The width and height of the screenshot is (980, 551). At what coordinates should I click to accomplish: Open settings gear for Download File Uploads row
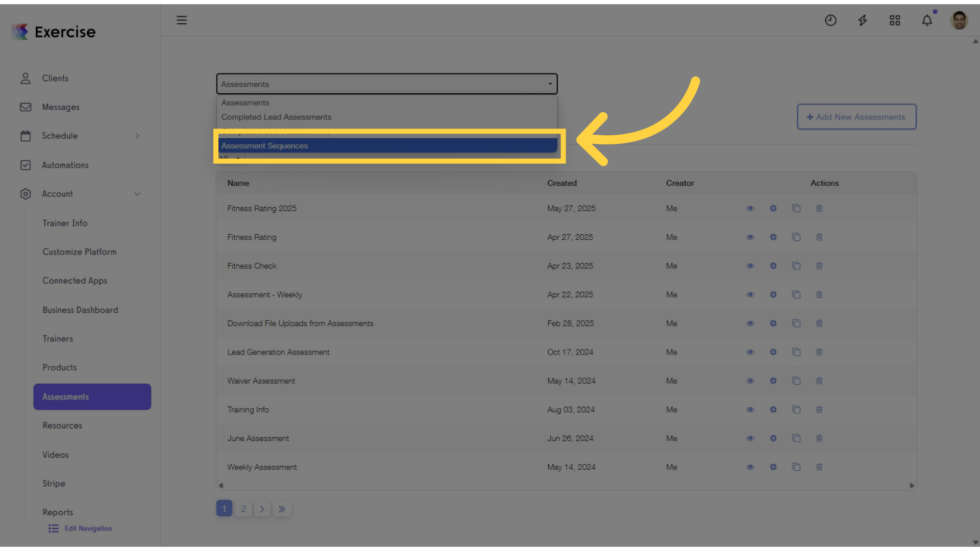773,323
